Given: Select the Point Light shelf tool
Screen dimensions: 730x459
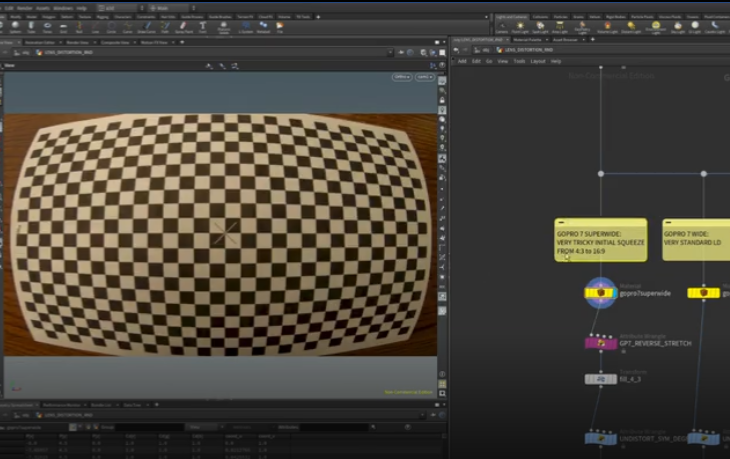Looking at the screenshot, I should (x=521, y=26).
